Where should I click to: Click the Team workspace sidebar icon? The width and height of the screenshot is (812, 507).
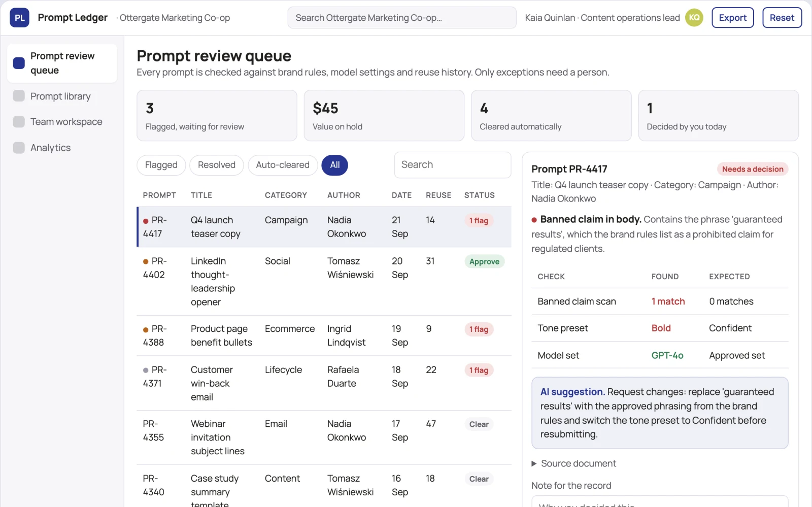click(x=19, y=122)
